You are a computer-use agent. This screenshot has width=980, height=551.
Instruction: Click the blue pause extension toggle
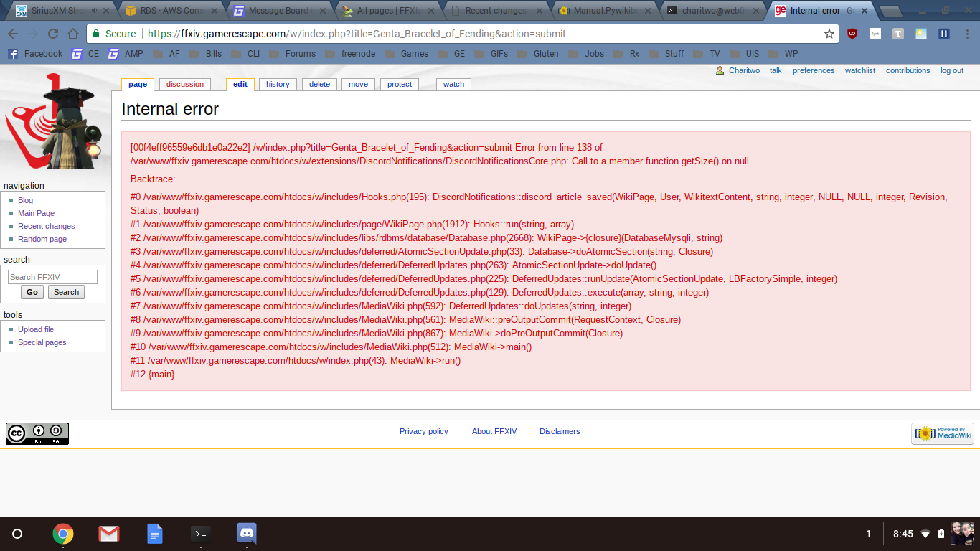coord(943,34)
